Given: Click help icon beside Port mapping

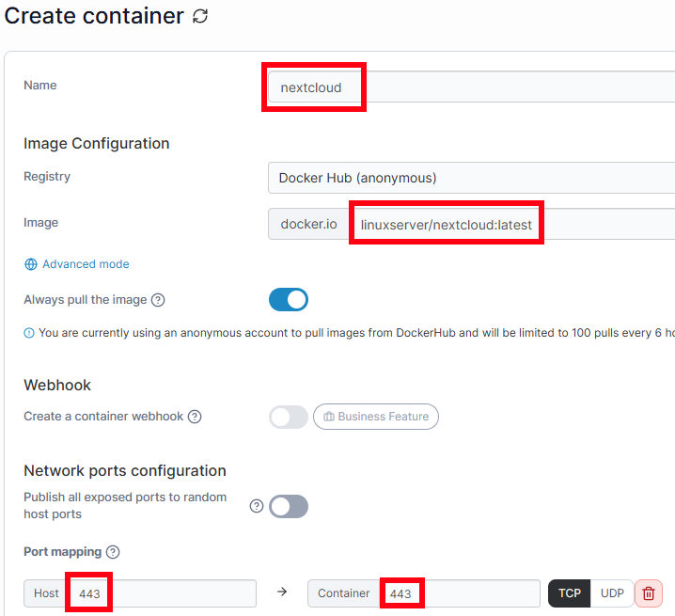Looking at the screenshot, I should pos(113,552).
